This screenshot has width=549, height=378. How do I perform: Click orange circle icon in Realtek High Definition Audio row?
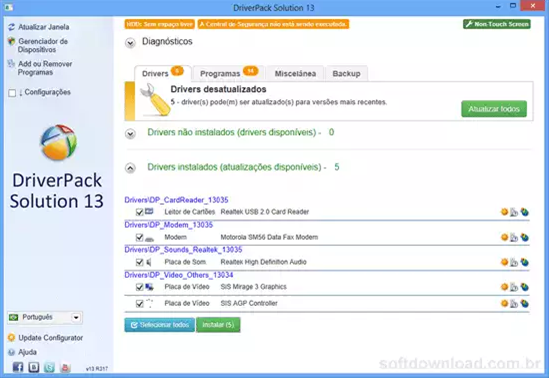coord(504,262)
